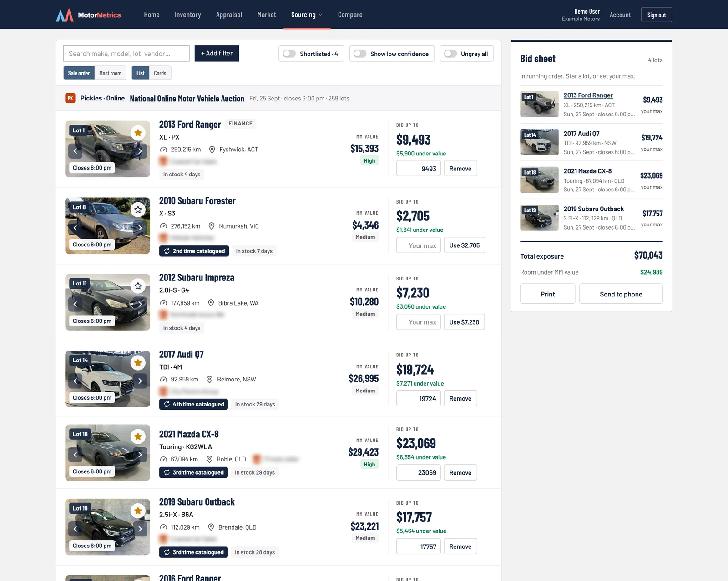Remove the 2013 Ford Ranger bid
This screenshot has height=581, width=728.
tap(460, 169)
